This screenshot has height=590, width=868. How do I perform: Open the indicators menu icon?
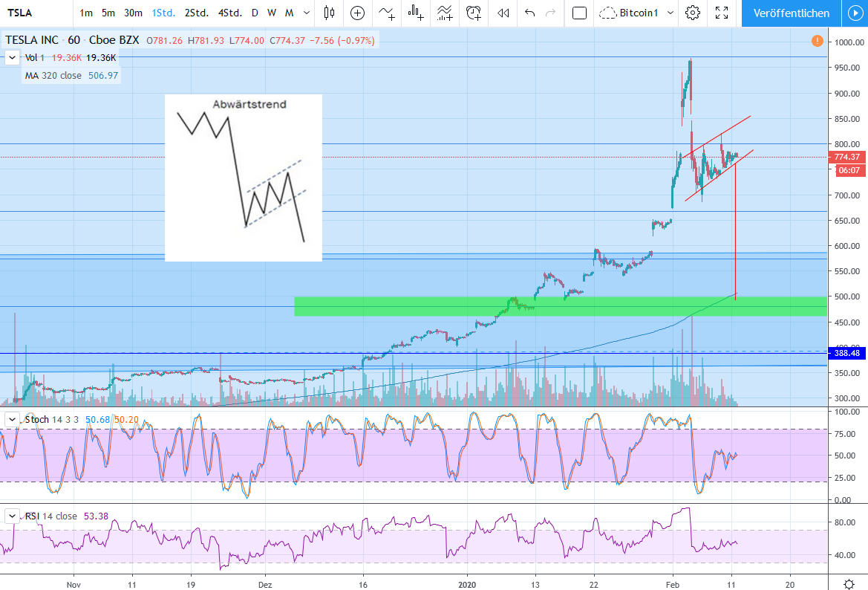[387, 13]
